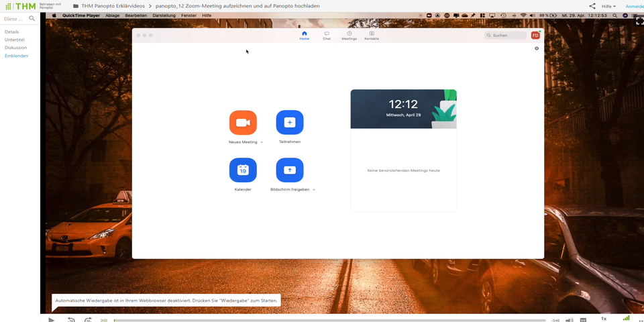
Task: Open the Fenster menu
Action: 189,15
